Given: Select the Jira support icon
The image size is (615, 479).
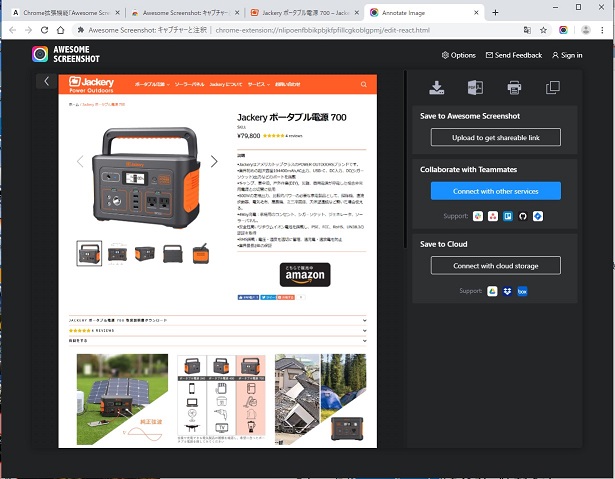Looking at the screenshot, I should (x=538, y=216).
